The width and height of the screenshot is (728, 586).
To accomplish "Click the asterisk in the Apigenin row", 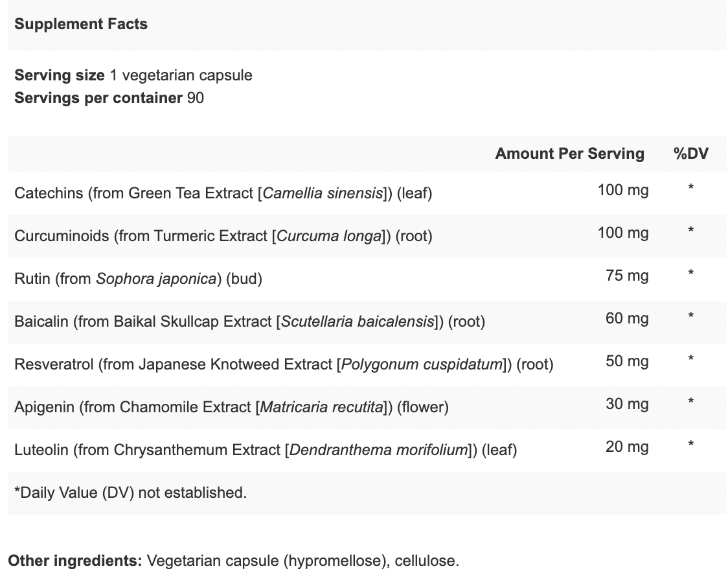I will 691,402.
